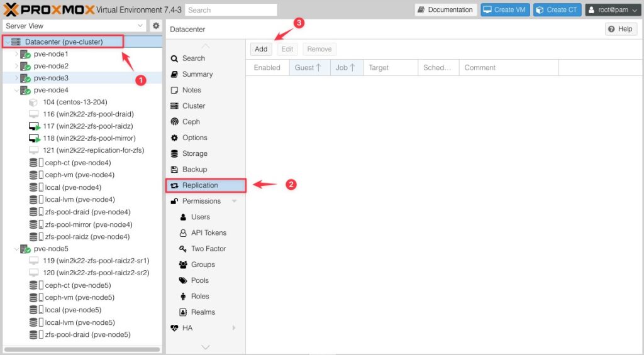Expand the pve-node1 tree node
This screenshot has width=644, height=355.
tap(16, 54)
